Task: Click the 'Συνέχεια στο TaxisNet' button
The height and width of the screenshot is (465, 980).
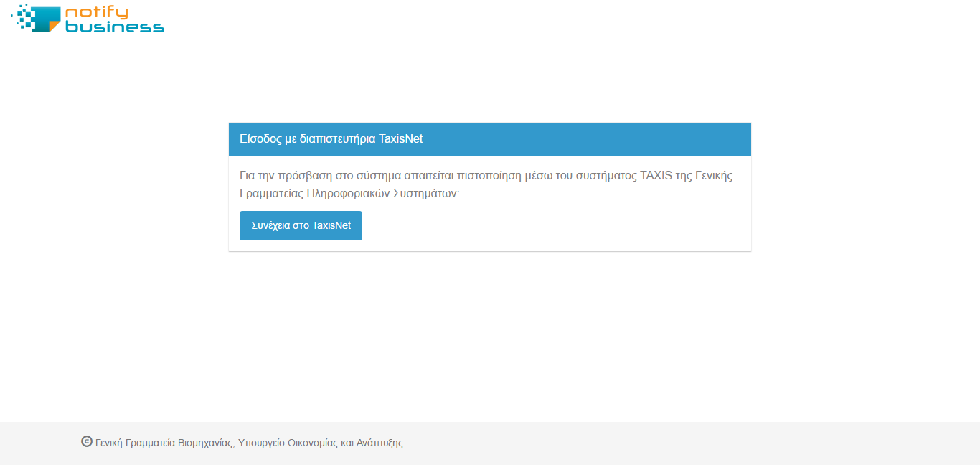Action: coord(301,225)
